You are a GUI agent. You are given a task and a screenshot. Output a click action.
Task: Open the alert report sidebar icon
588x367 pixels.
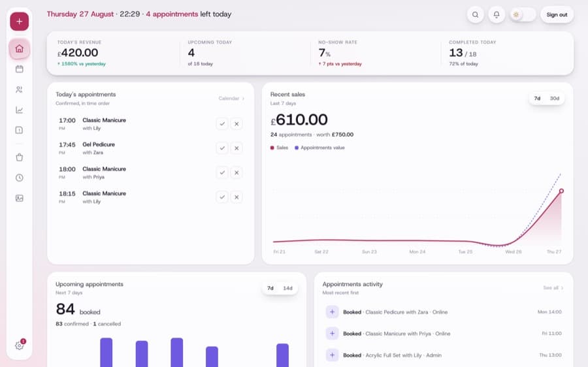tap(20, 130)
